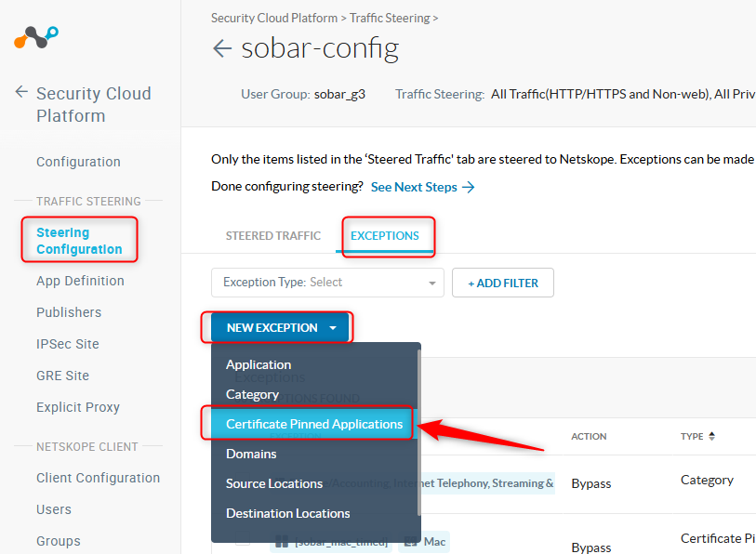Switch to the Steered Traffic tab
Screen dimensions: 756x554
click(x=272, y=236)
